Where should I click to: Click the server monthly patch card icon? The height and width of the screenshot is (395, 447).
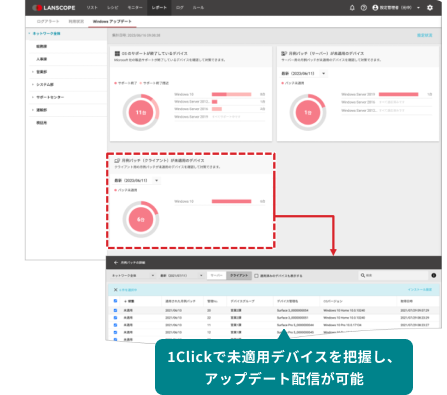[284, 53]
